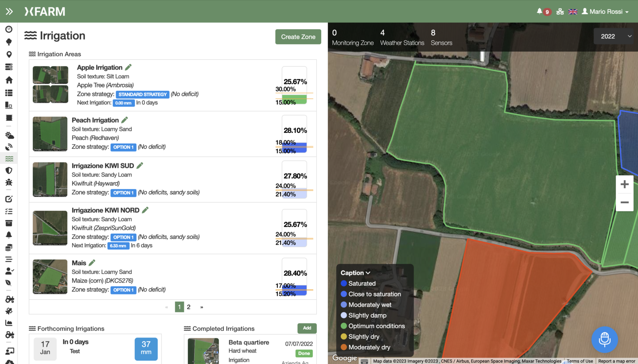Viewport: 638px width, 364px height.
Task: Click the Create Zone button
Action: click(298, 37)
